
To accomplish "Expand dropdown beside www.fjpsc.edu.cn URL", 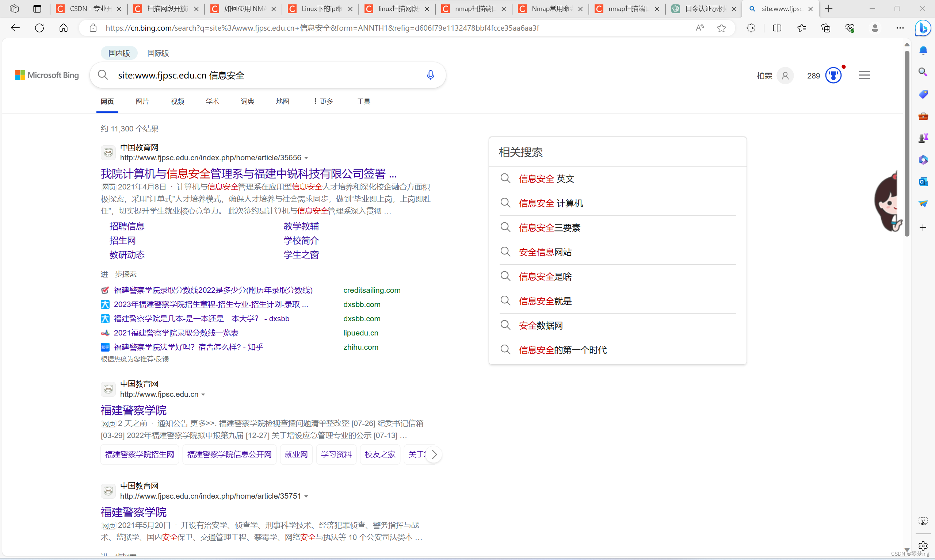I will pyautogui.click(x=203, y=395).
